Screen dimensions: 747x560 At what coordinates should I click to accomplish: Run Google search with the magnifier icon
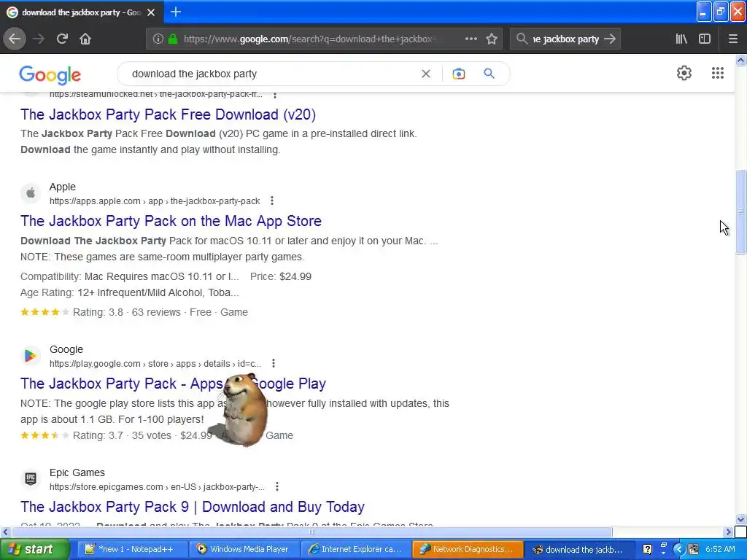(489, 74)
